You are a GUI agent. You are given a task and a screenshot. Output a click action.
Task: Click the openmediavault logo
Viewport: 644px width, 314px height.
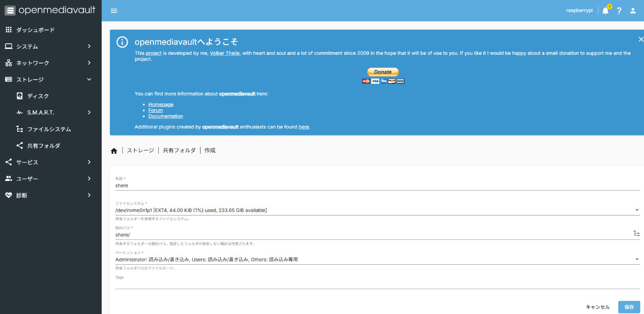pos(51,10)
